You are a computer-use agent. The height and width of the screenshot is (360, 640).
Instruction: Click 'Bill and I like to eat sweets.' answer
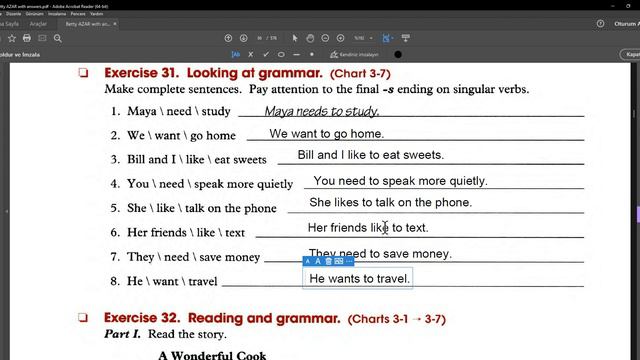[371, 155]
